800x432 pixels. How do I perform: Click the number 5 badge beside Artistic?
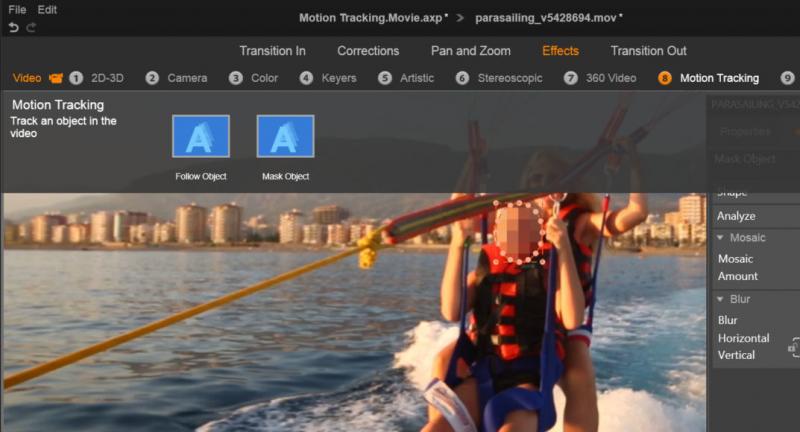coord(385,78)
